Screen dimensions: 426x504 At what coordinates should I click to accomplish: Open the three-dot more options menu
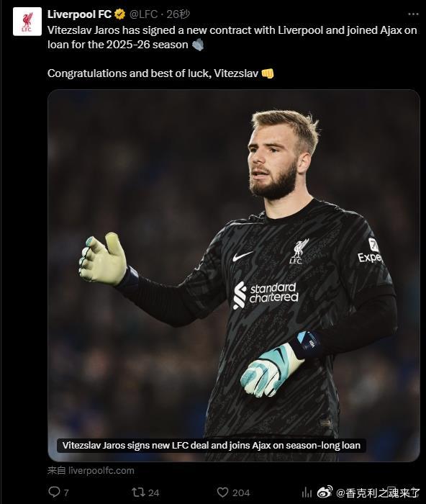413,14
